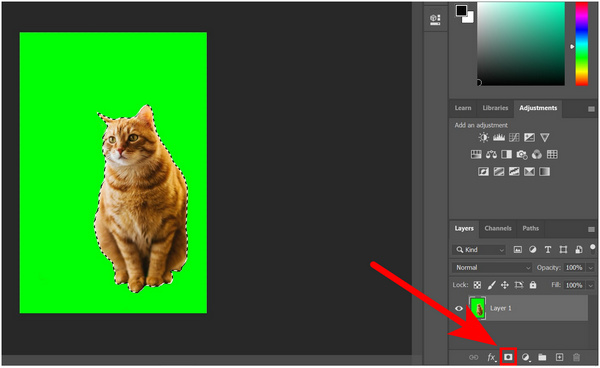Create a new layer
This screenshot has height=368, width=600.
(559, 357)
